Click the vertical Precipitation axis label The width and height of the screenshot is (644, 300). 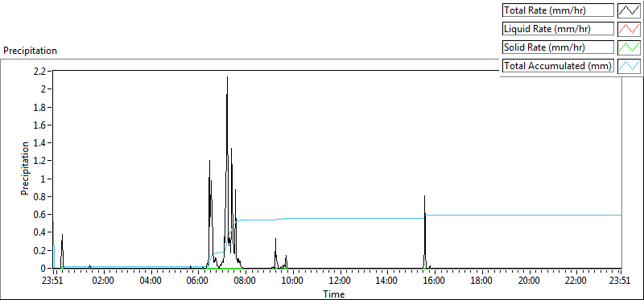[25, 168]
